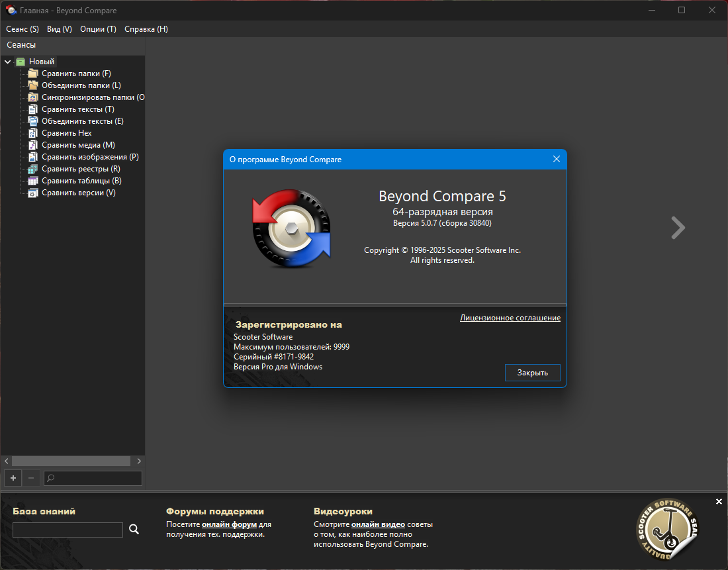
Task: Select the Объединить папки folder merge icon
Action: (x=33, y=85)
